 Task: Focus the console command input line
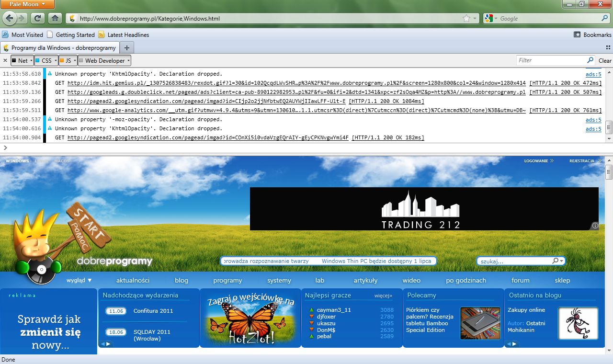[306, 148]
